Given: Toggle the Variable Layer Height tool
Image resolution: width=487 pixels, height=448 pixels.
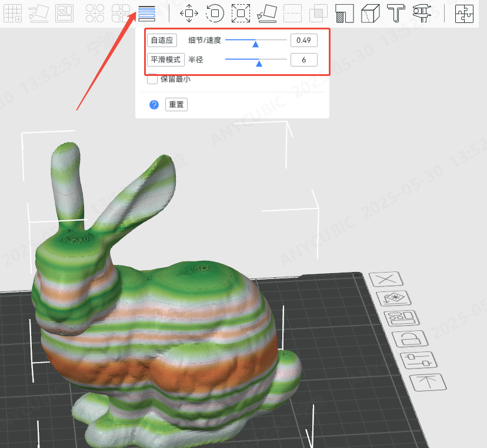Looking at the screenshot, I should (146, 14).
